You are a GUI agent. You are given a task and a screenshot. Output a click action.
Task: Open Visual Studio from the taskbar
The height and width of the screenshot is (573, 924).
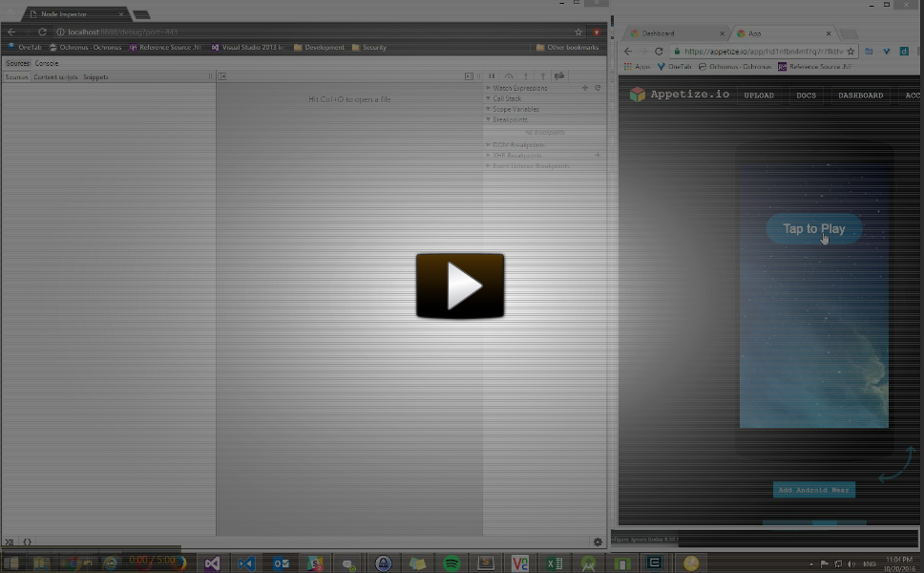[x=212, y=563]
